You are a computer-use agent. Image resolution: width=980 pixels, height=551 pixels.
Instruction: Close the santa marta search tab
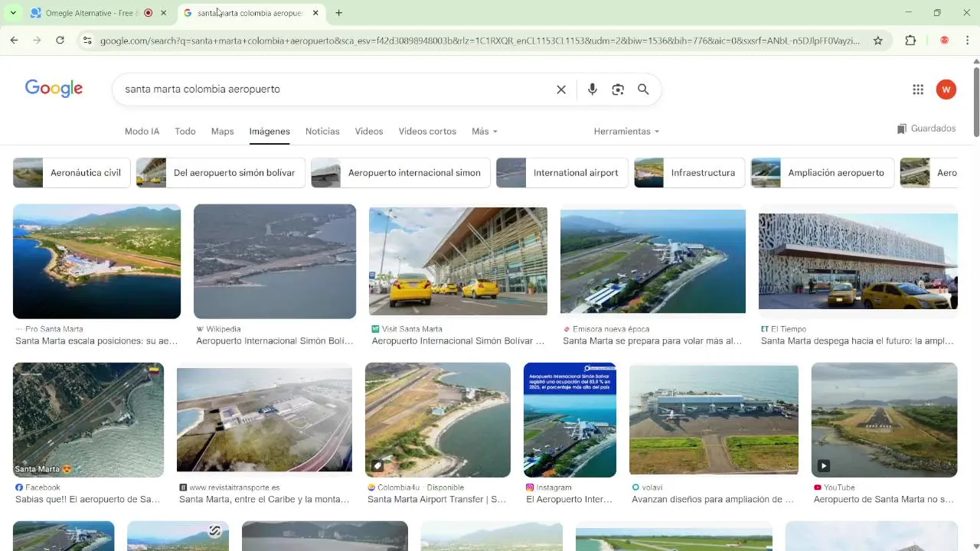[x=315, y=13]
